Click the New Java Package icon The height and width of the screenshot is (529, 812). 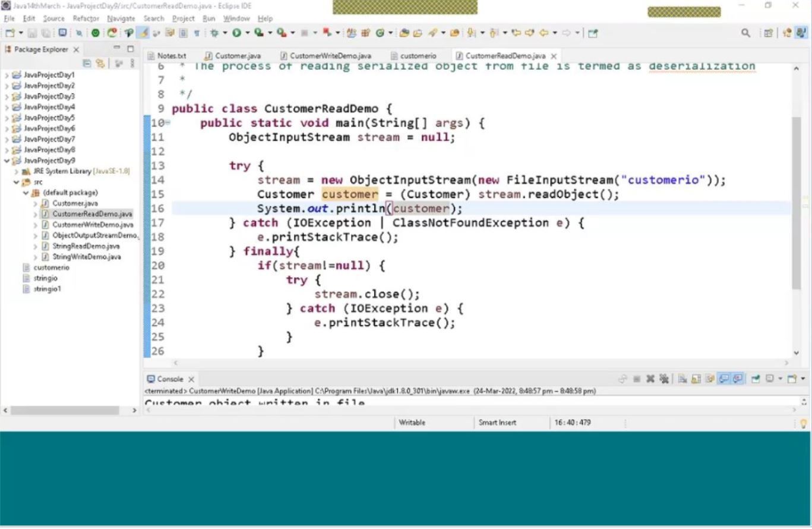pos(366,33)
